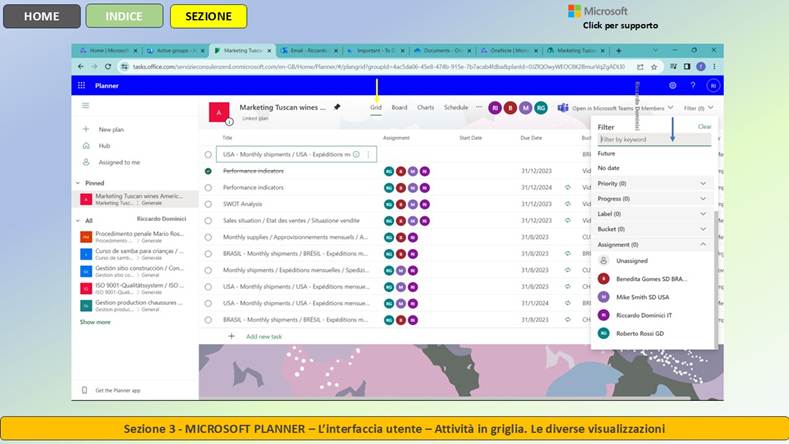Click Show more under plans list

pyautogui.click(x=95, y=322)
